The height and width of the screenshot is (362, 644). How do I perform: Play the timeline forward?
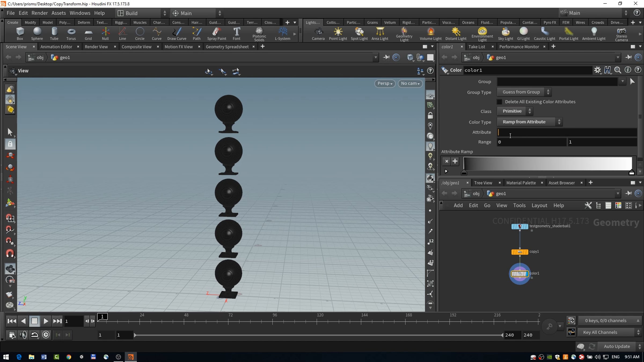tap(46, 321)
